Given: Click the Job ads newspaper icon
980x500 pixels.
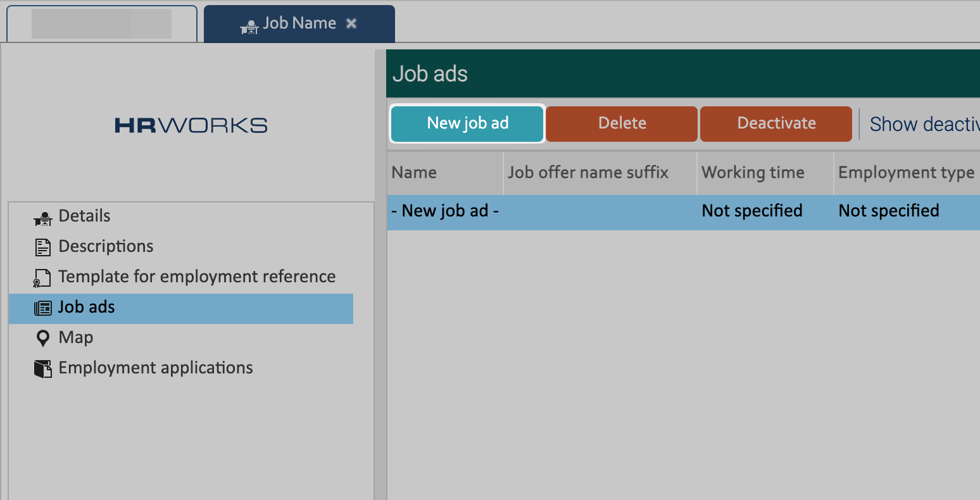Looking at the screenshot, I should tap(42, 308).
